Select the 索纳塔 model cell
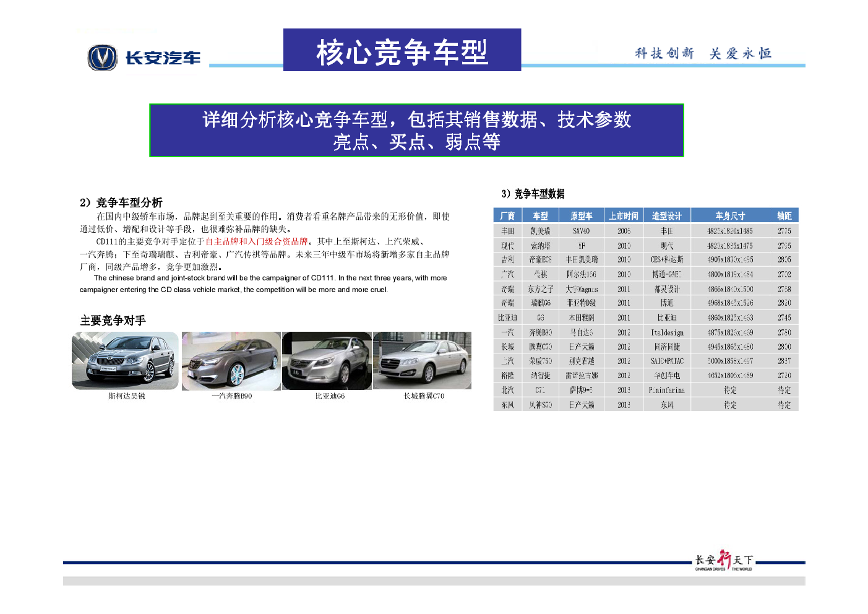The width and height of the screenshot is (868, 614). [x=540, y=246]
